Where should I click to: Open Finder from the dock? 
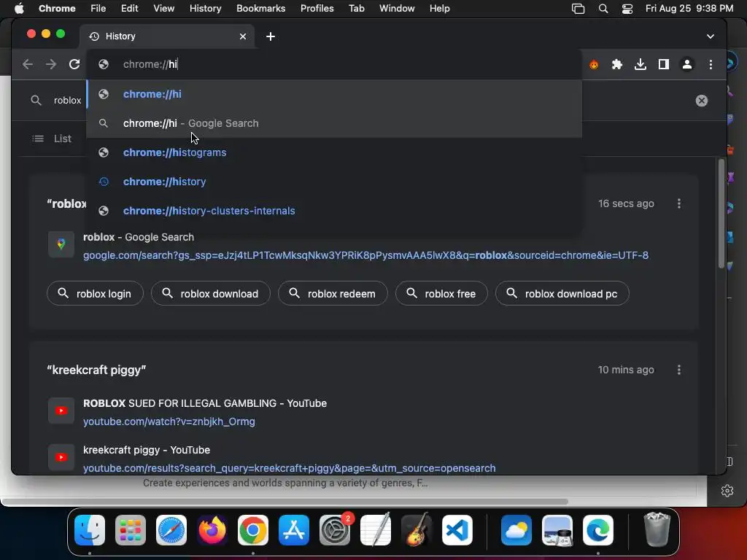(90, 530)
